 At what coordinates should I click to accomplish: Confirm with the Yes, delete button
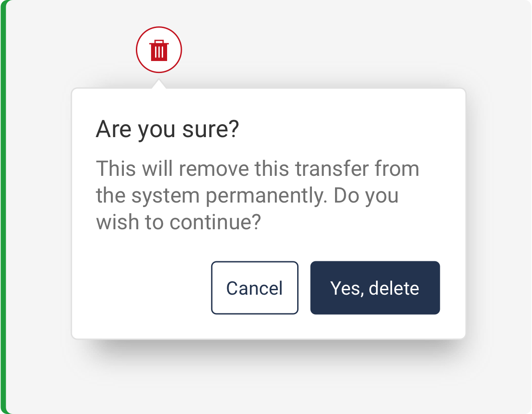(x=375, y=288)
